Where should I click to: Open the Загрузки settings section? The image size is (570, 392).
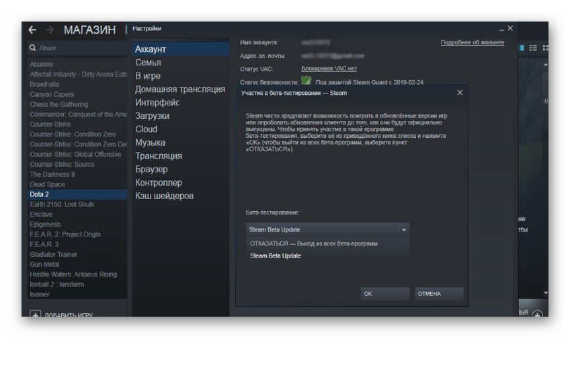click(152, 116)
